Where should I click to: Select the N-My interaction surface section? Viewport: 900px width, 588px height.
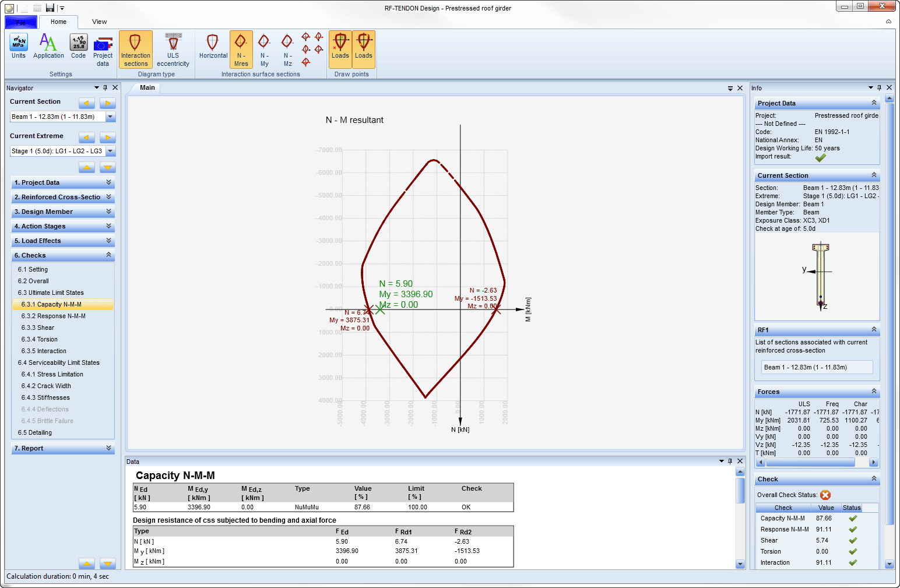pyautogui.click(x=264, y=49)
